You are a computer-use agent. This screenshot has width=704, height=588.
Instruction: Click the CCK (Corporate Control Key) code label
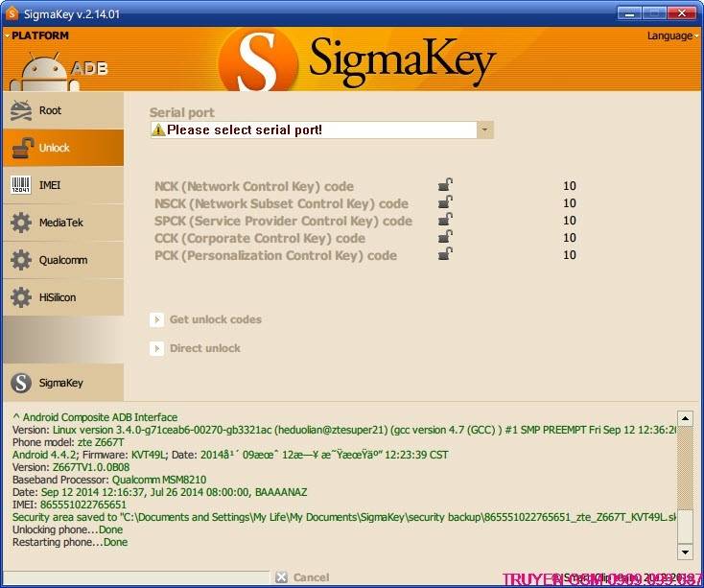click(x=260, y=238)
